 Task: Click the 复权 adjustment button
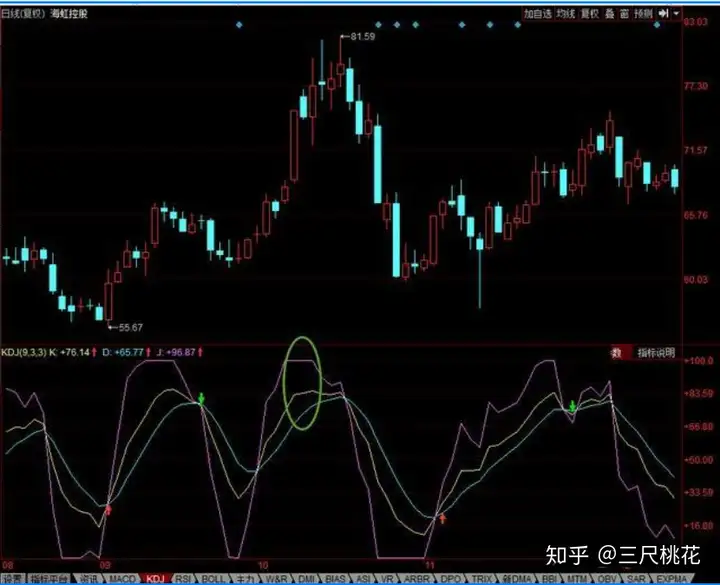[590, 14]
